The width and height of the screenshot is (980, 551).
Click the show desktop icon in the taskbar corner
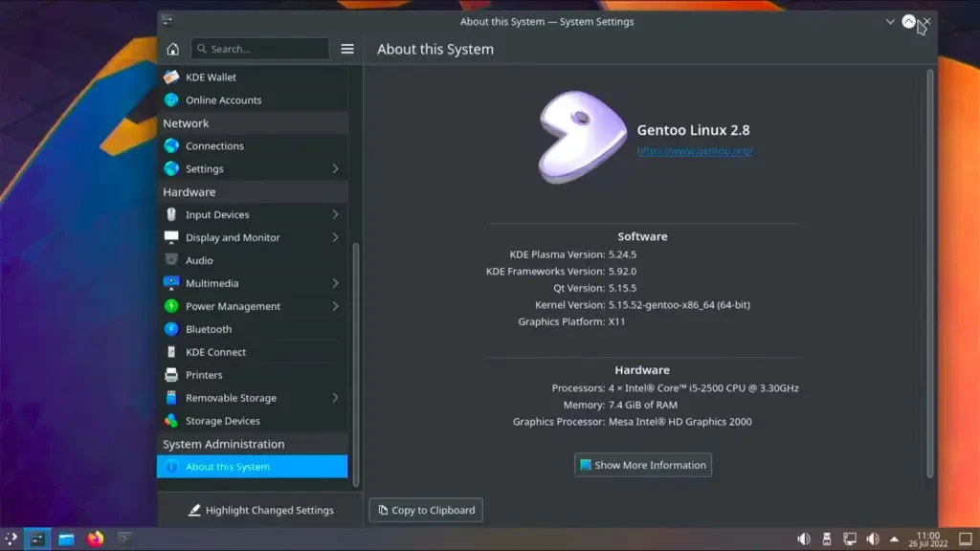pyautogui.click(x=966, y=539)
